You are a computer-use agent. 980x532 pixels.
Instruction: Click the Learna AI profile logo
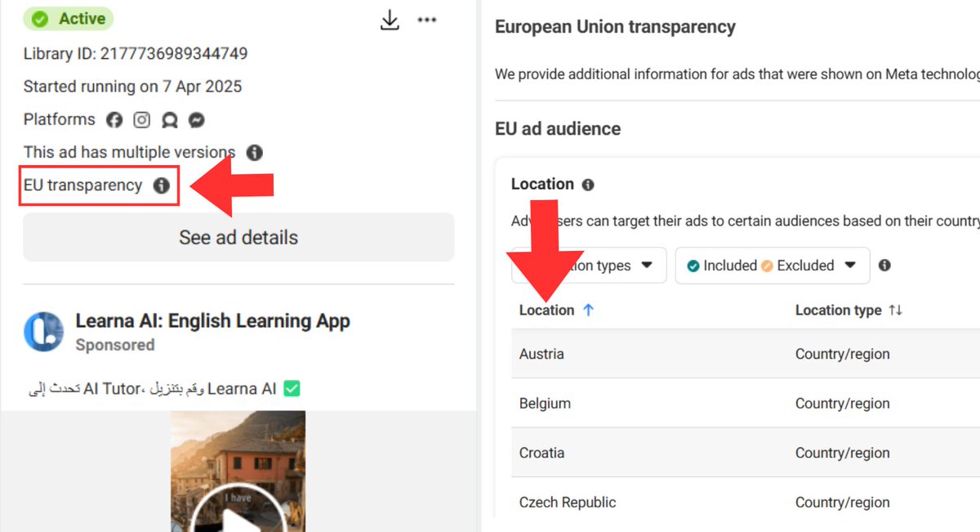click(43, 331)
